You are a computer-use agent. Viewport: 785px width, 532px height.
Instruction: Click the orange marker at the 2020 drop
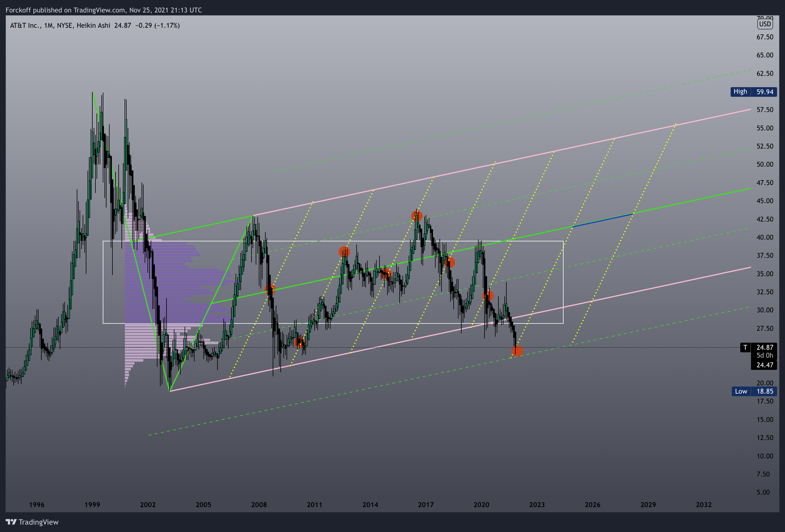(x=488, y=296)
